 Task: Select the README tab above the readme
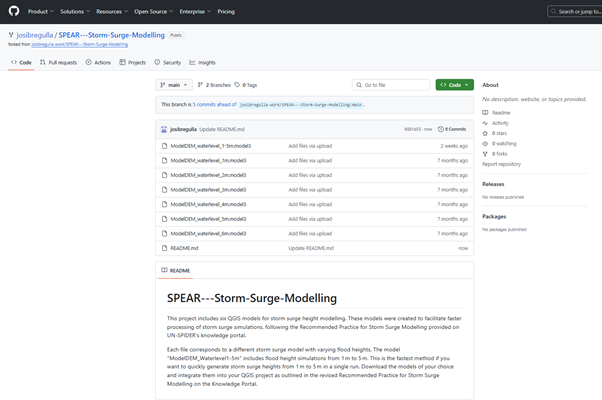pyautogui.click(x=175, y=271)
